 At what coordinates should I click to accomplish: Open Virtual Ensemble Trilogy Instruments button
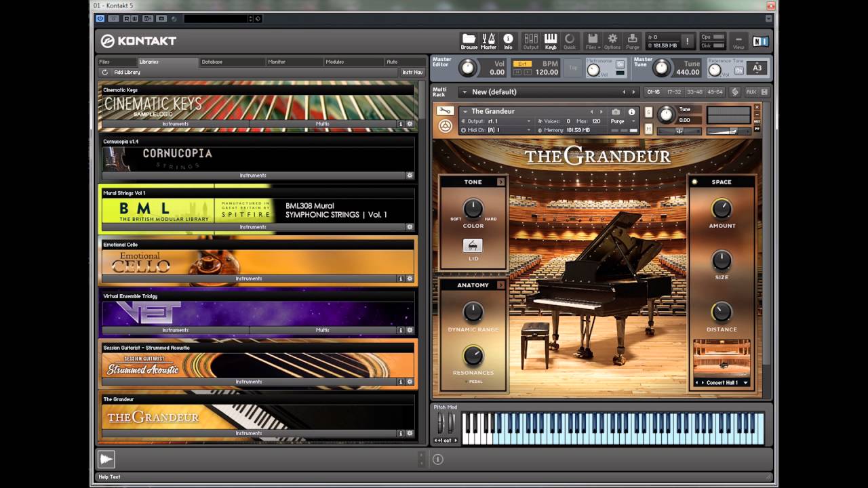coord(176,330)
